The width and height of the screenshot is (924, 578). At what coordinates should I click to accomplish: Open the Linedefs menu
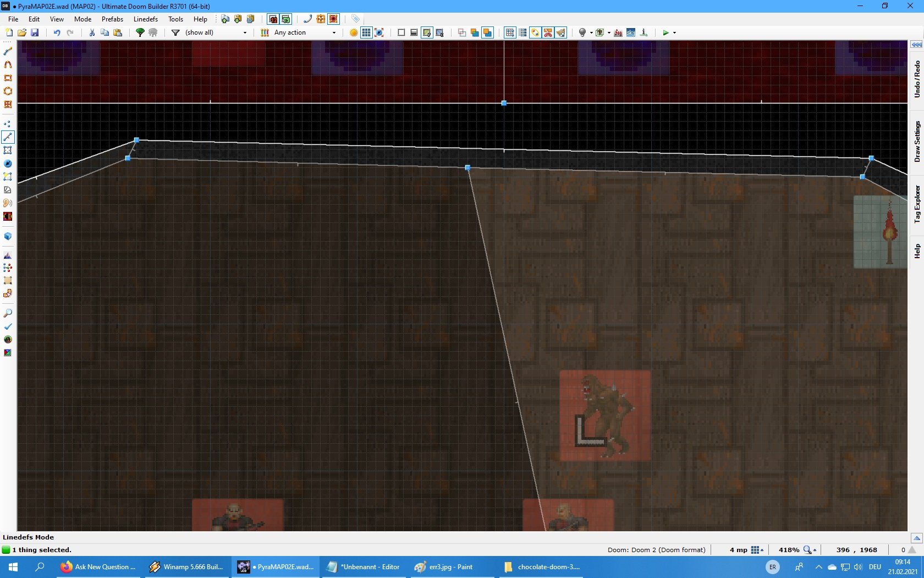point(146,19)
